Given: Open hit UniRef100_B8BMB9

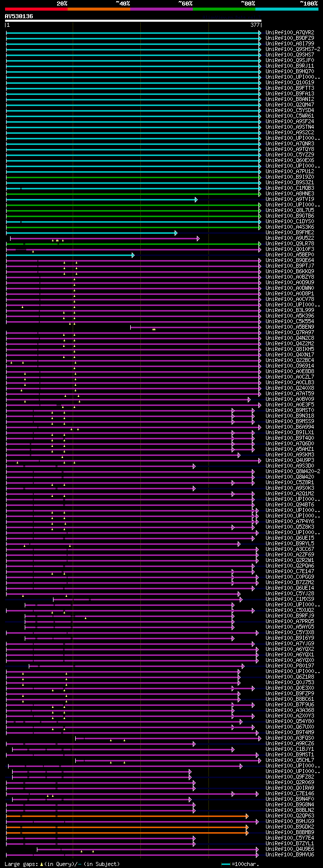Looking at the screenshot, I should (290, 832).
